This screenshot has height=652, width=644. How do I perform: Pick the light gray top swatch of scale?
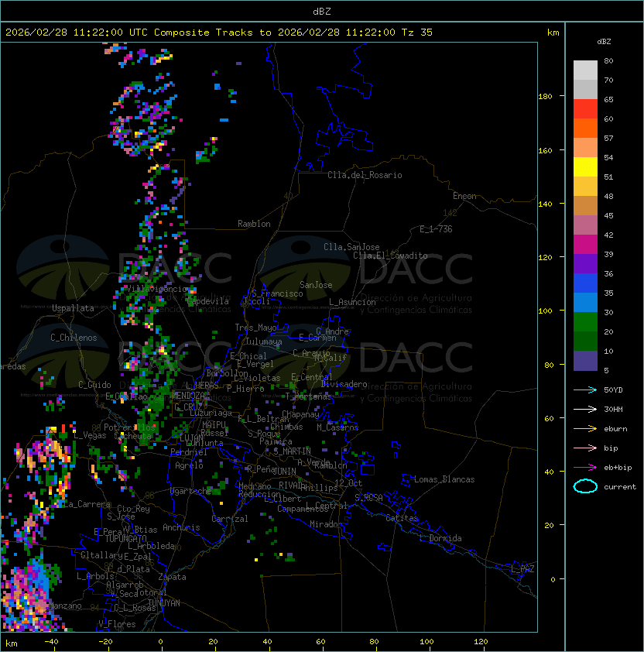585,70
